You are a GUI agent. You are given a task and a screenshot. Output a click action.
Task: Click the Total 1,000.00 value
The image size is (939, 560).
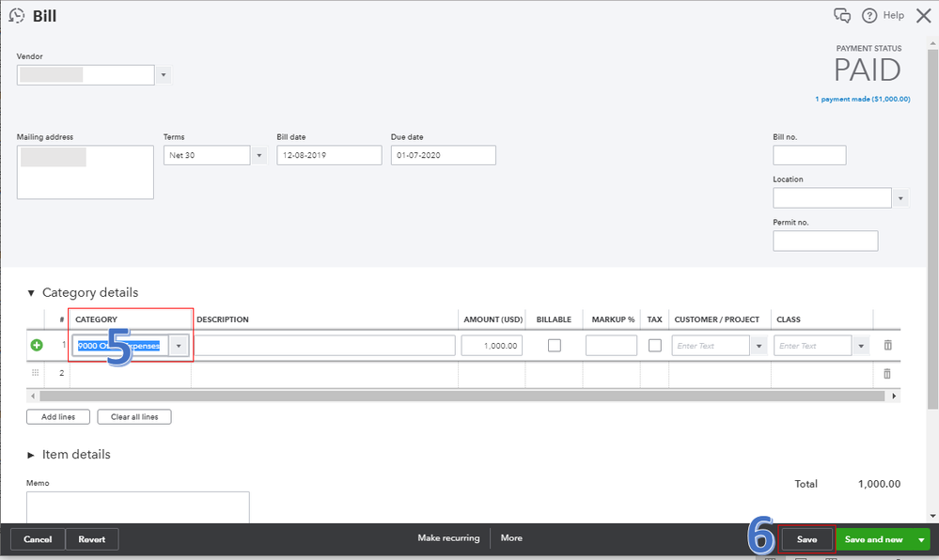click(x=879, y=484)
